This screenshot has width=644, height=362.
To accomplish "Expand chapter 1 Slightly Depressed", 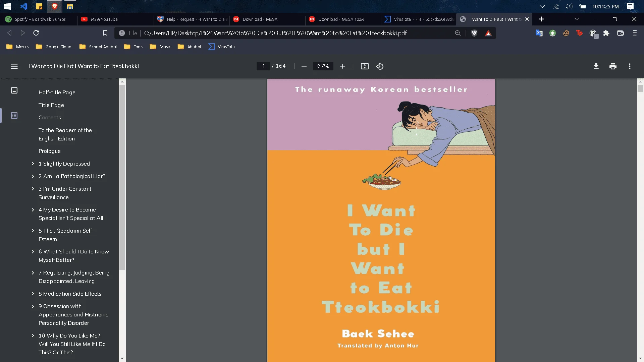I will tap(33, 164).
